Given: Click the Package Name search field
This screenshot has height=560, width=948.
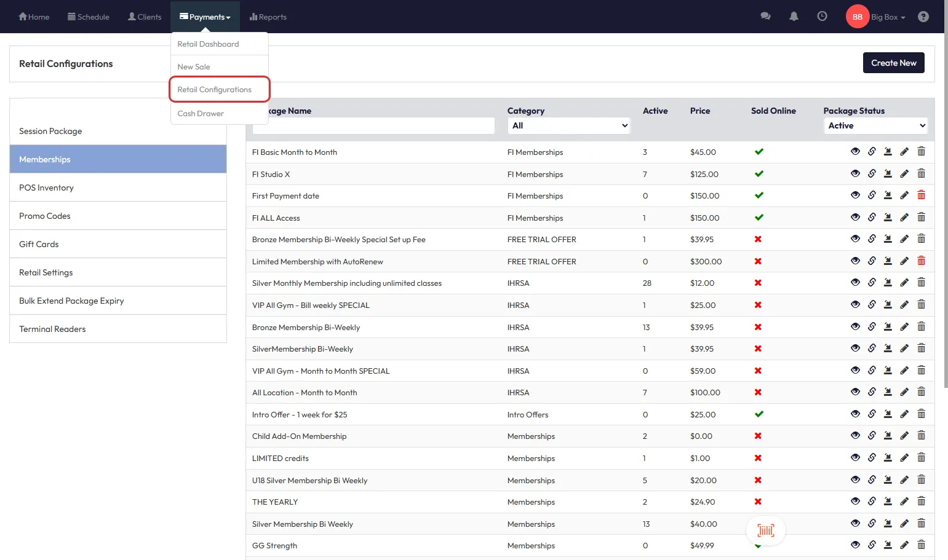Looking at the screenshot, I should [x=373, y=126].
